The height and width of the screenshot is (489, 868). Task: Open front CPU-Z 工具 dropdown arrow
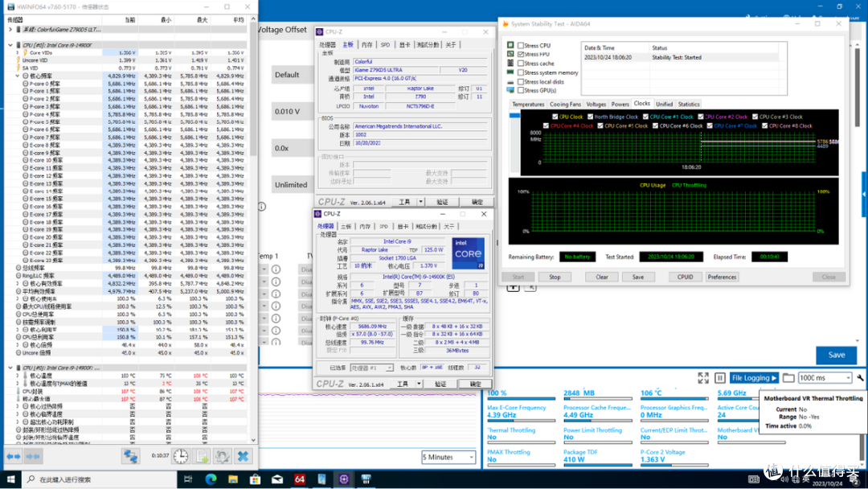pos(419,384)
